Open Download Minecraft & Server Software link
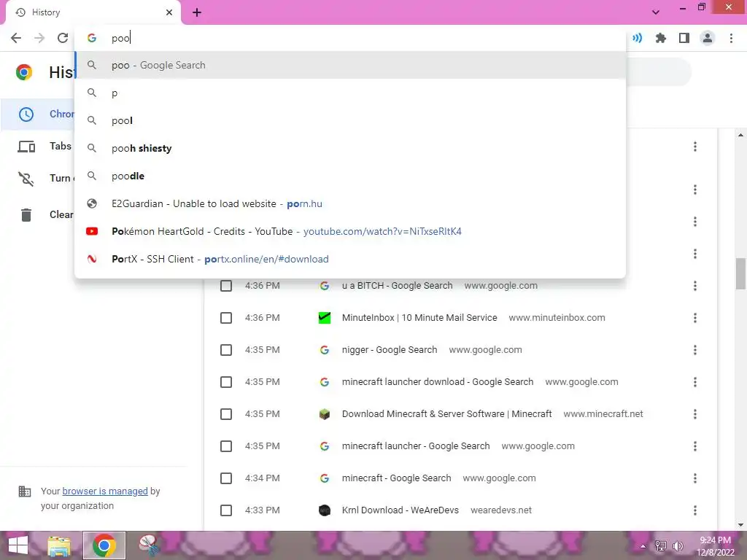The image size is (747, 560). point(447,414)
